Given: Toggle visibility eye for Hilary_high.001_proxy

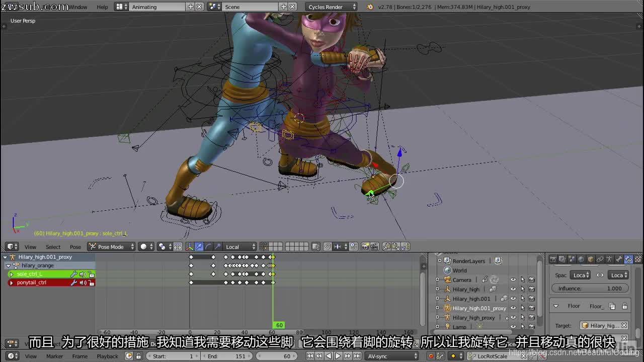Looking at the screenshot, I should [x=513, y=308].
